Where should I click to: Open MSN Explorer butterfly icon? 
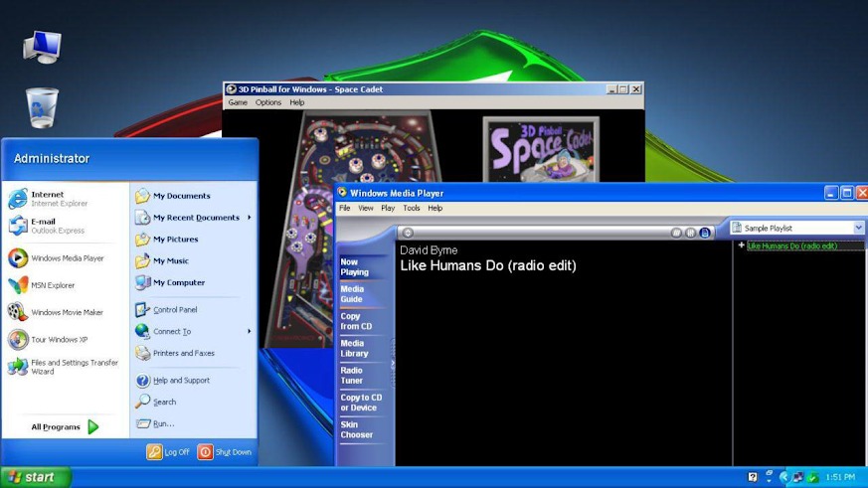pos(18,285)
